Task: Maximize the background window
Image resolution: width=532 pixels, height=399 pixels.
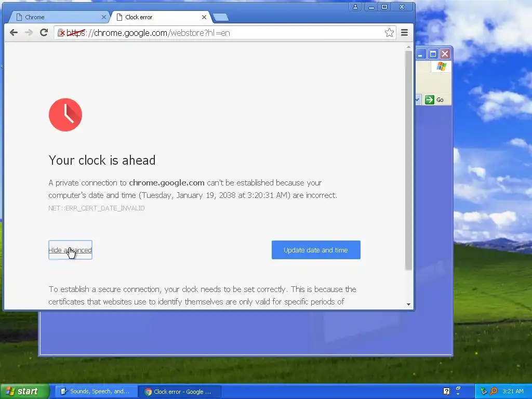Action: point(433,54)
